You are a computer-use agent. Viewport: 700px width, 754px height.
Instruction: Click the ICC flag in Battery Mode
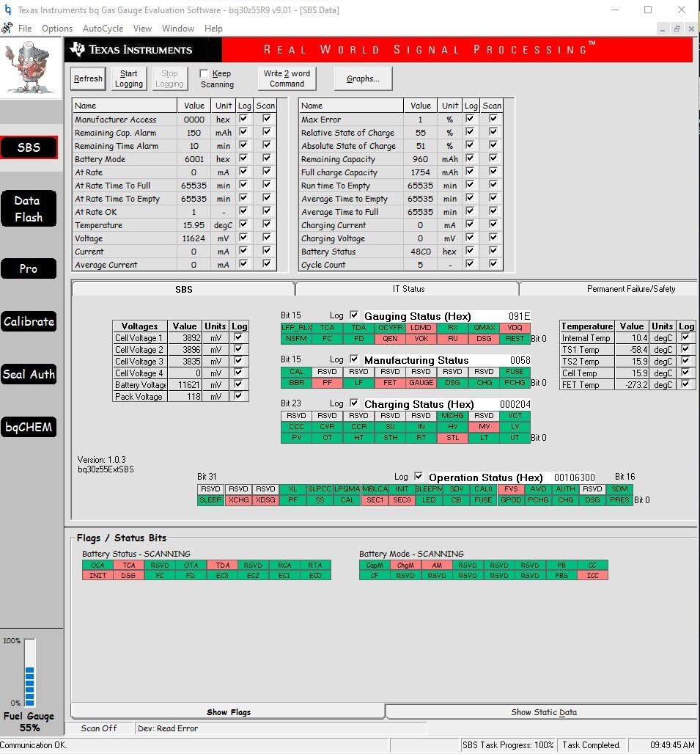pos(593,575)
